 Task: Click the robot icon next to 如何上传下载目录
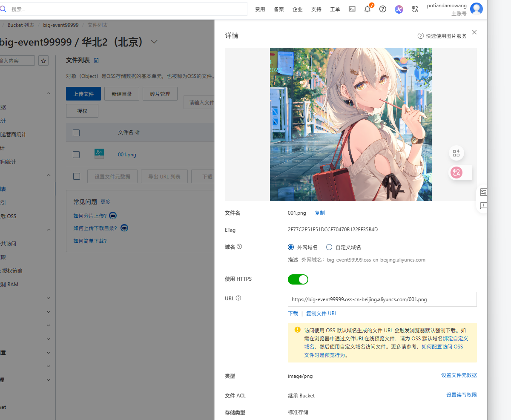(x=124, y=228)
